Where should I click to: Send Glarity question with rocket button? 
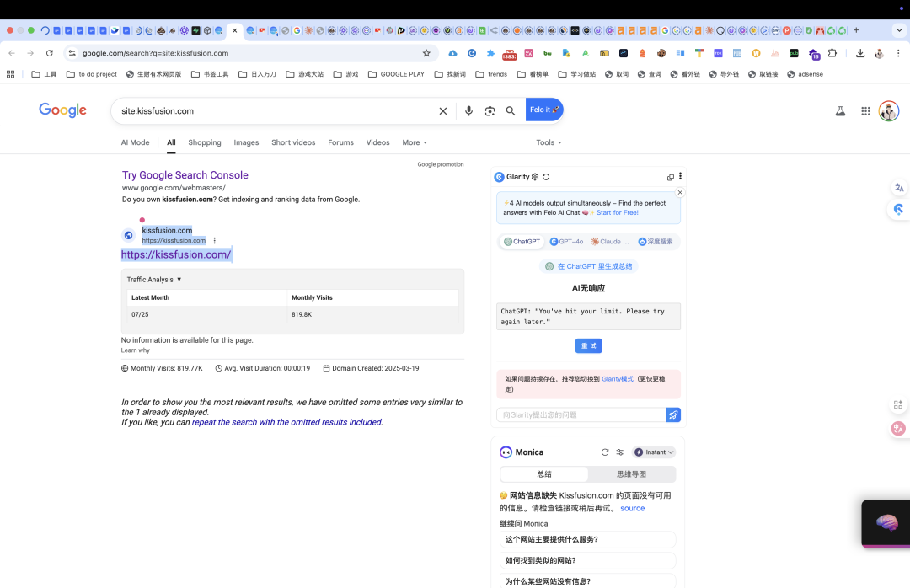click(x=673, y=414)
